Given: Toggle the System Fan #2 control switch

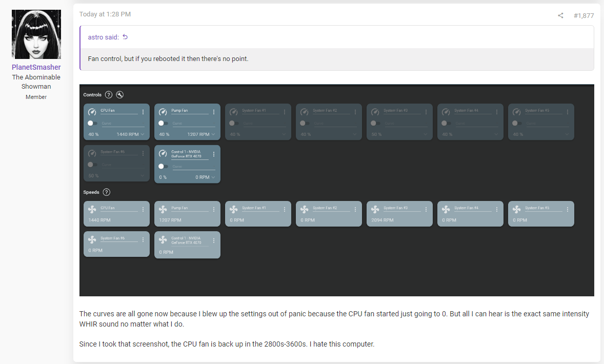Looking at the screenshot, I should 305,123.
